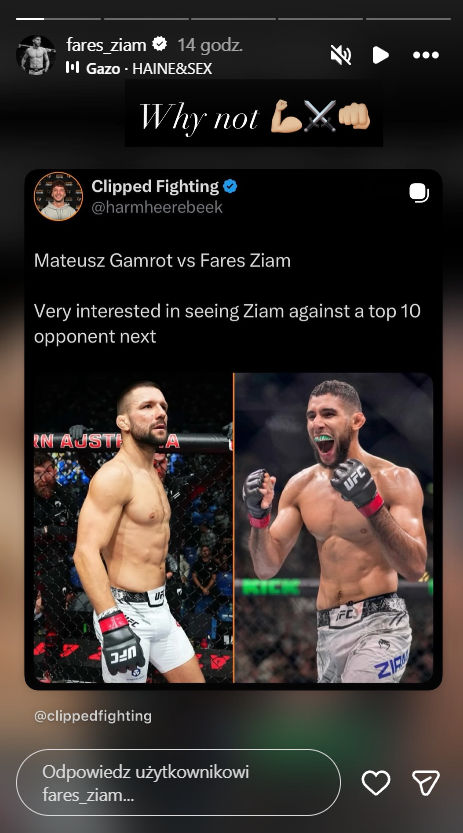Open the fares_ziam profile picture
This screenshot has height=833, width=463.
(x=36, y=55)
